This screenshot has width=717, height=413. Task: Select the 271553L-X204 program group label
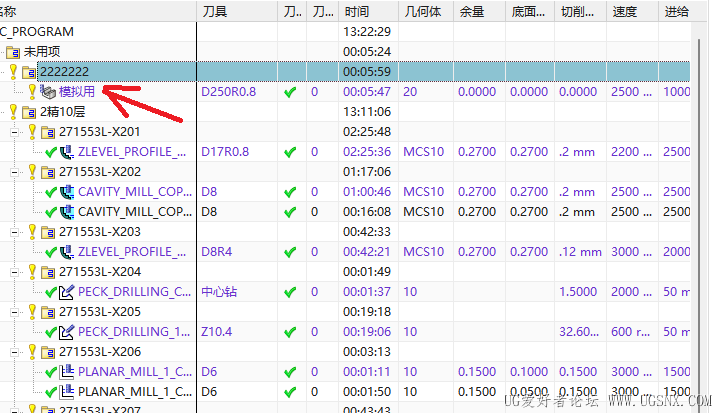pos(100,272)
